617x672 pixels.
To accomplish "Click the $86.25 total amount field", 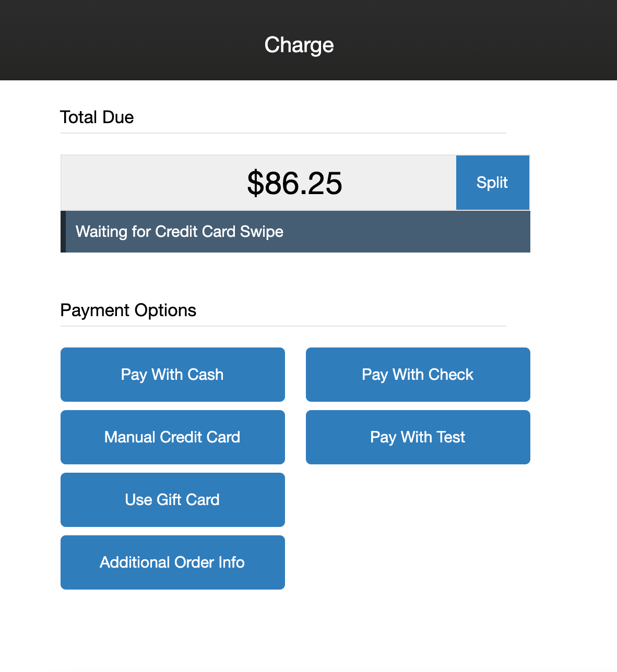I will [x=295, y=183].
